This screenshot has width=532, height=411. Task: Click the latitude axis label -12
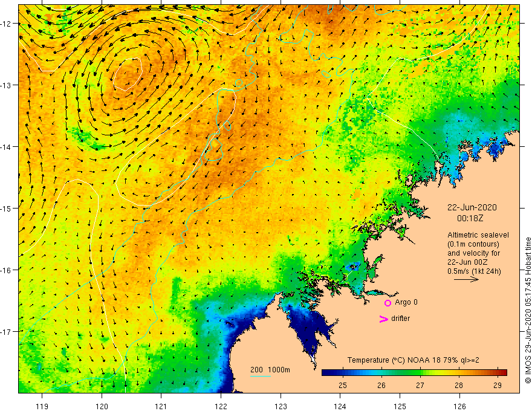tap(6, 24)
